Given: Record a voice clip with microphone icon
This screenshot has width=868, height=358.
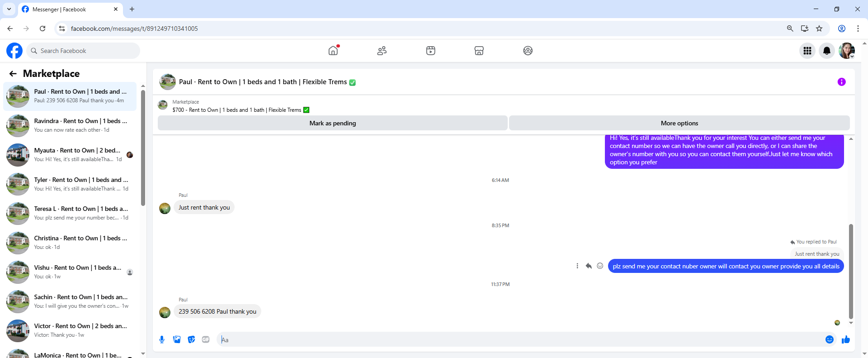Looking at the screenshot, I should (x=162, y=339).
